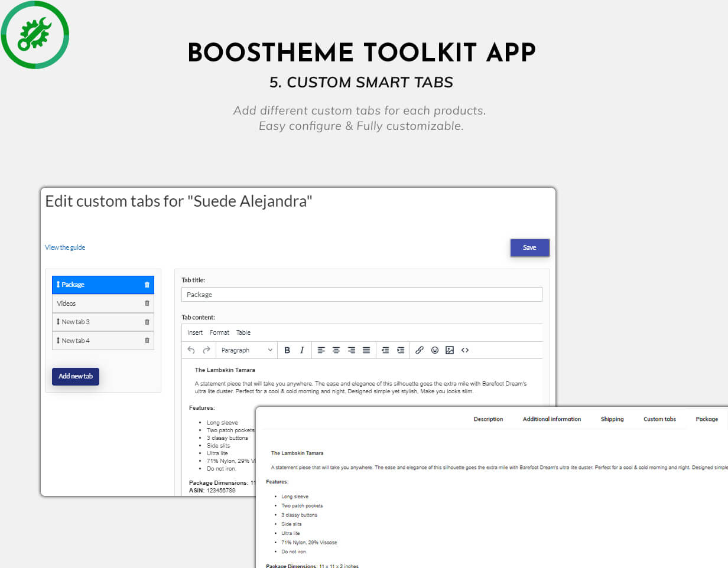Click the Add new tab button
Image resolution: width=728 pixels, height=568 pixels.
[x=76, y=376]
